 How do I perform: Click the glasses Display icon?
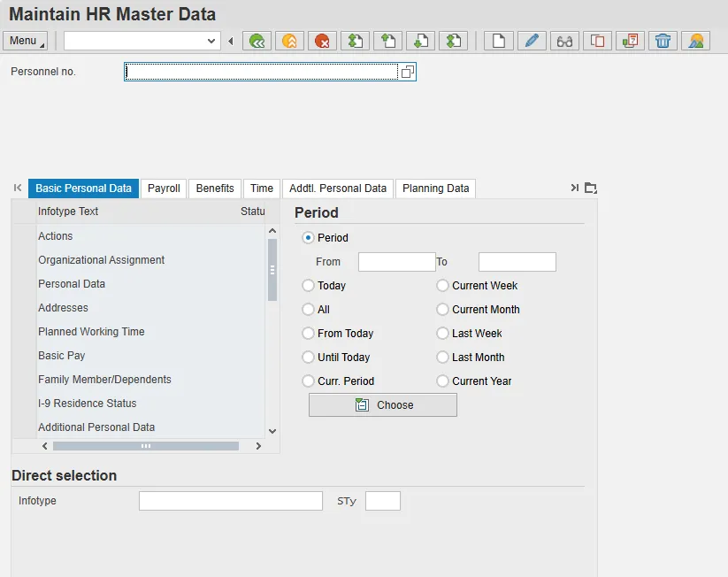coord(564,41)
